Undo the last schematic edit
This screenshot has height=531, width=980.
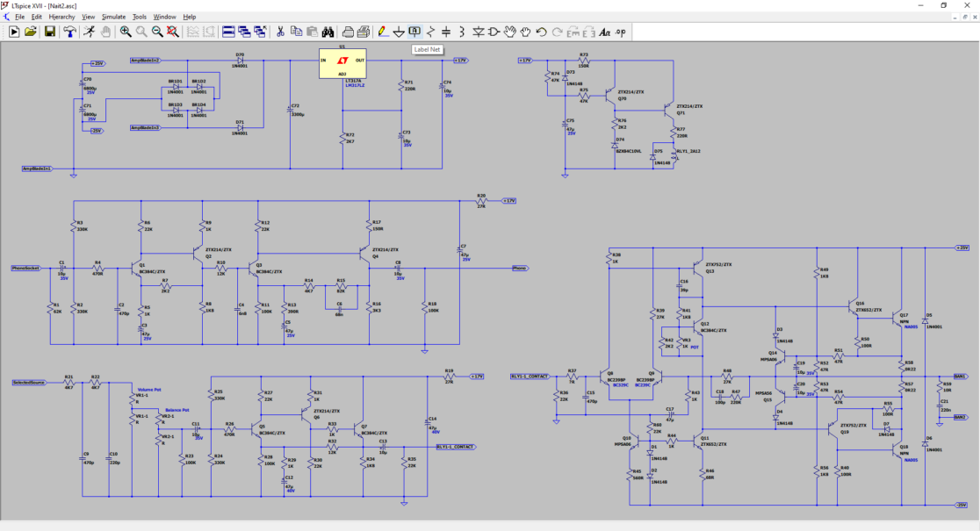(541, 33)
